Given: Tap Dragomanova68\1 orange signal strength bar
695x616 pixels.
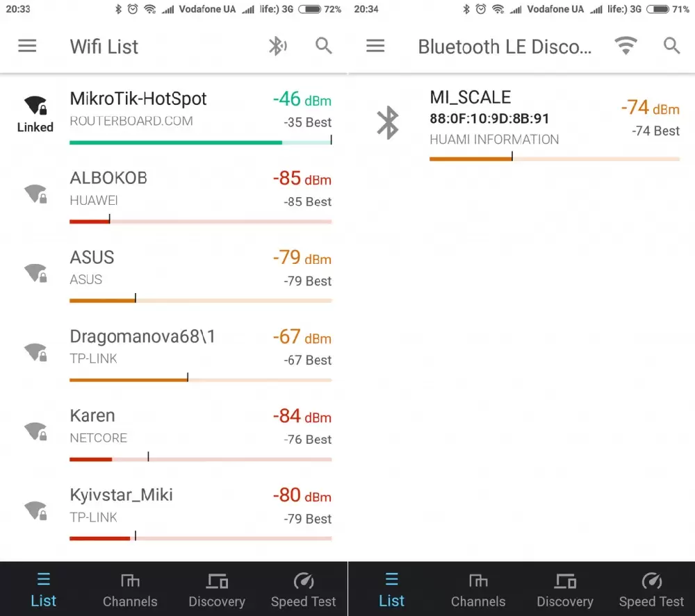Looking at the screenshot, I should point(201,379).
